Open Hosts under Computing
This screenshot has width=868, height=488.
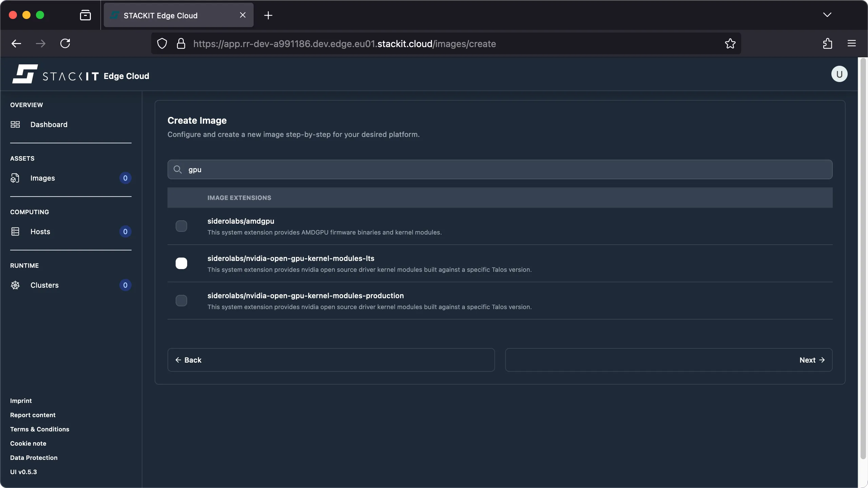(40, 231)
